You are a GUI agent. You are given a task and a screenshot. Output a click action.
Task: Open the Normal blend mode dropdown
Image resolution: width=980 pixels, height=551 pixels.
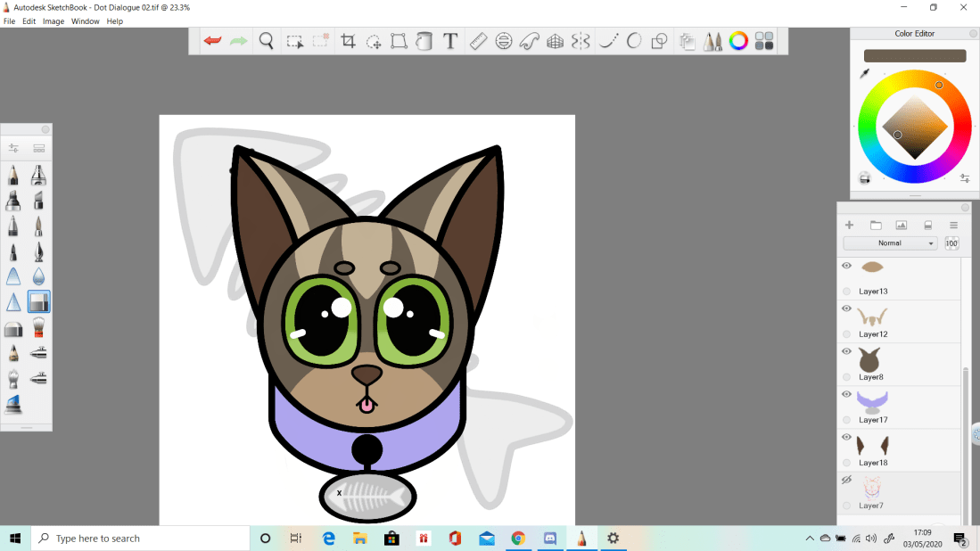890,243
